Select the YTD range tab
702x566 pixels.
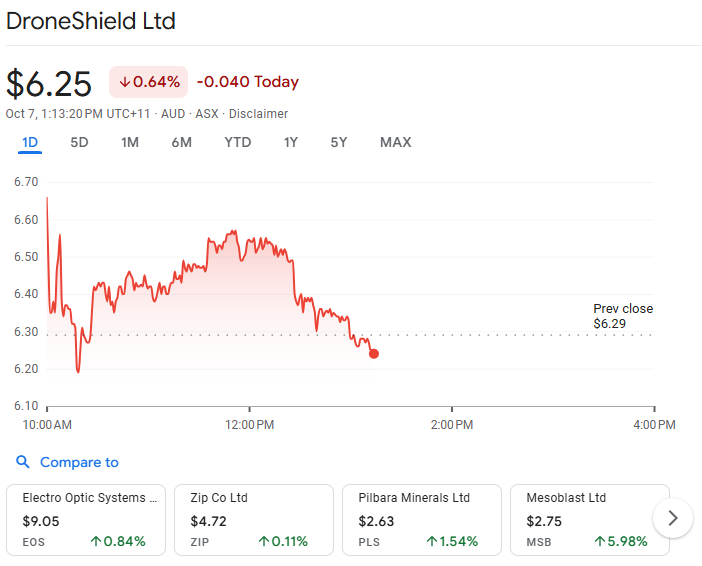pyautogui.click(x=238, y=142)
